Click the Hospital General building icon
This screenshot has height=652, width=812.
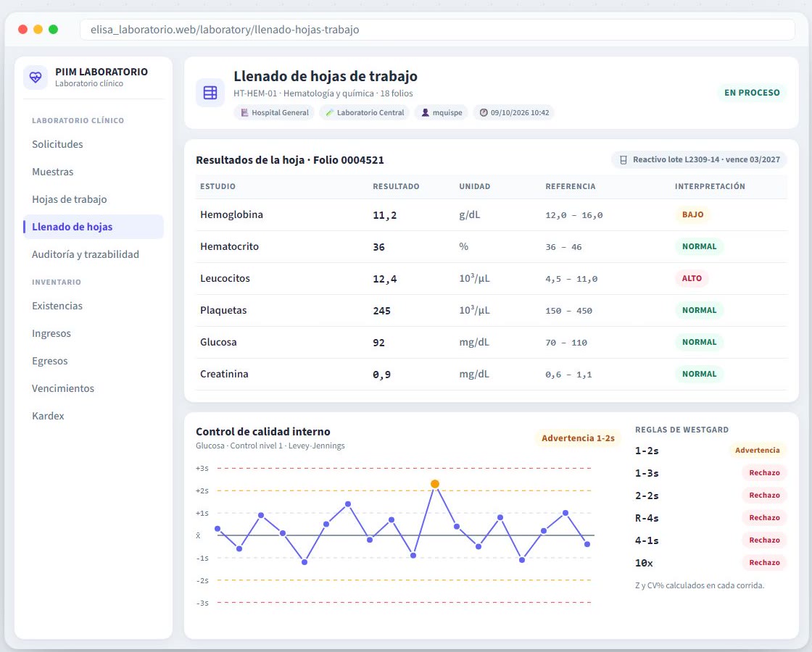coord(244,112)
